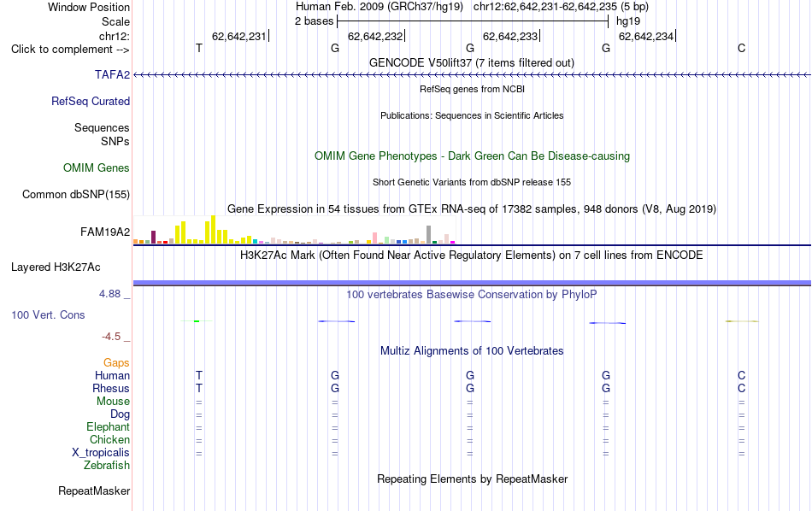The image size is (812, 511).
Task: Click position label 62,642,231
Action: pyautogui.click(x=238, y=36)
